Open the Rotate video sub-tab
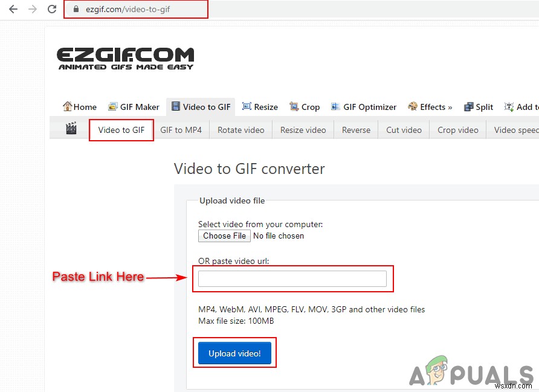539x392 pixels. 240,130
